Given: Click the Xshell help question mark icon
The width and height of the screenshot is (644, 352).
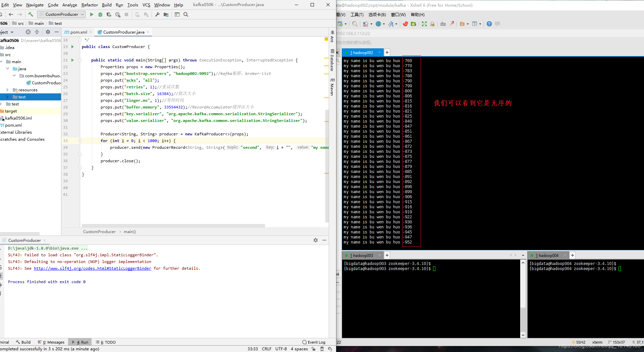Looking at the screenshot, I should pyautogui.click(x=489, y=24).
